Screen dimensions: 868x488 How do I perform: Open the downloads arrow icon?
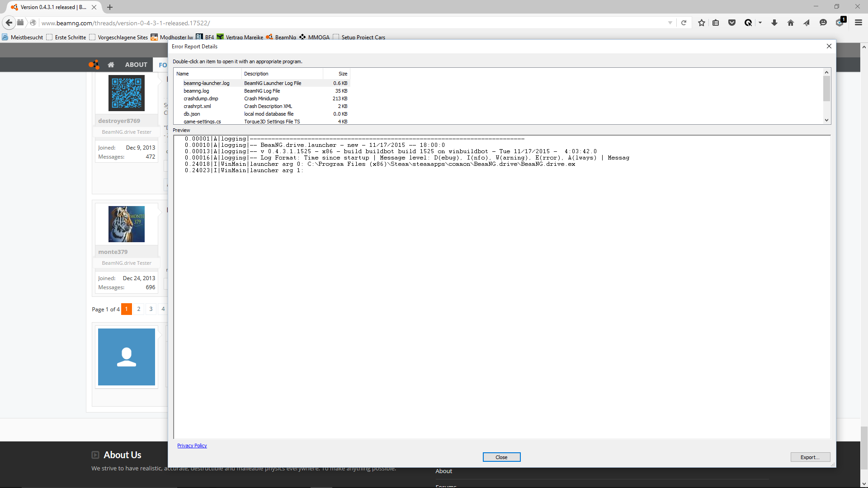click(774, 23)
